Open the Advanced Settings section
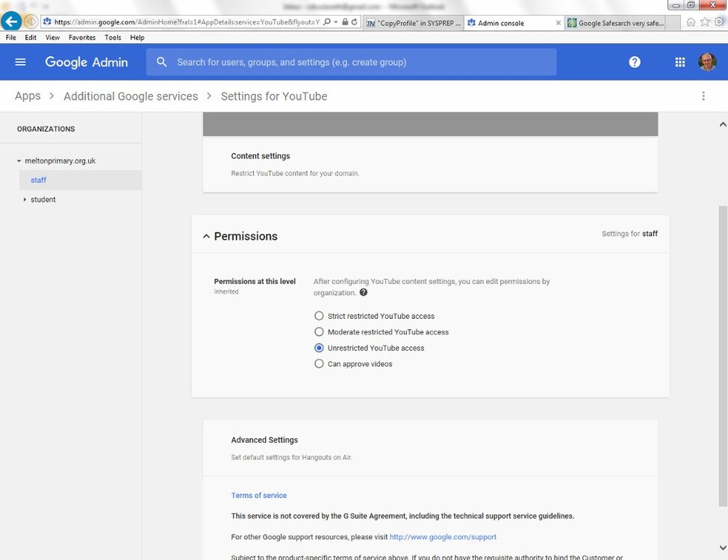 (430, 448)
